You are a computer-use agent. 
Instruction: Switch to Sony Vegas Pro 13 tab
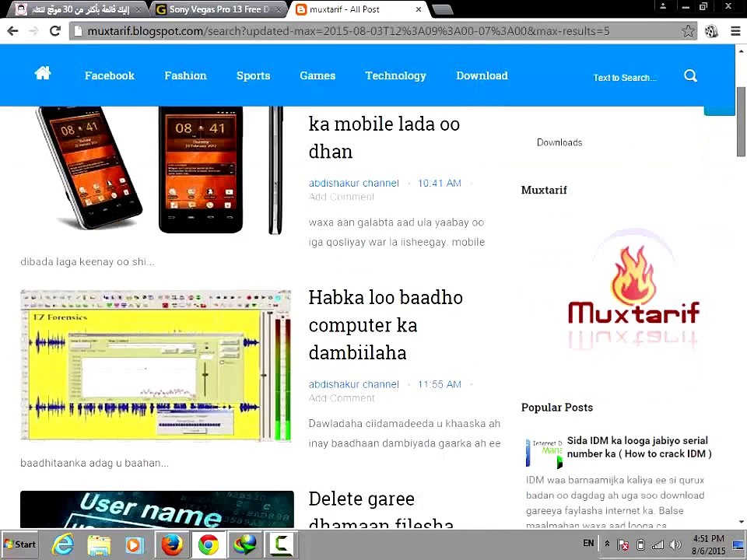pos(218,9)
